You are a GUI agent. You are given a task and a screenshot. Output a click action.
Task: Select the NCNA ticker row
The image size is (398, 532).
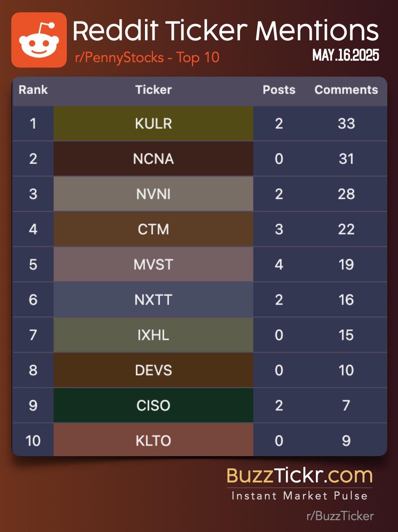click(x=200, y=159)
